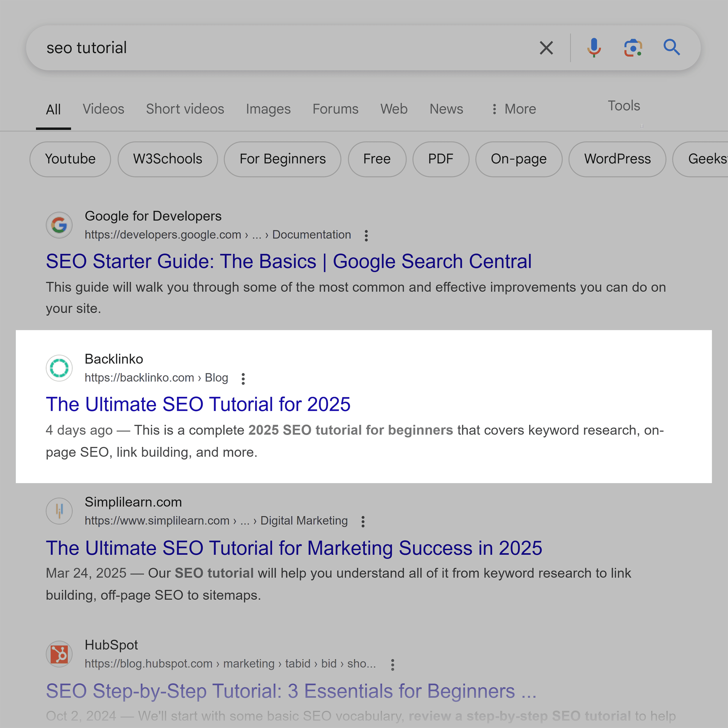
Task: Click the Google for Developers site name
Action: click(x=153, y=216)
